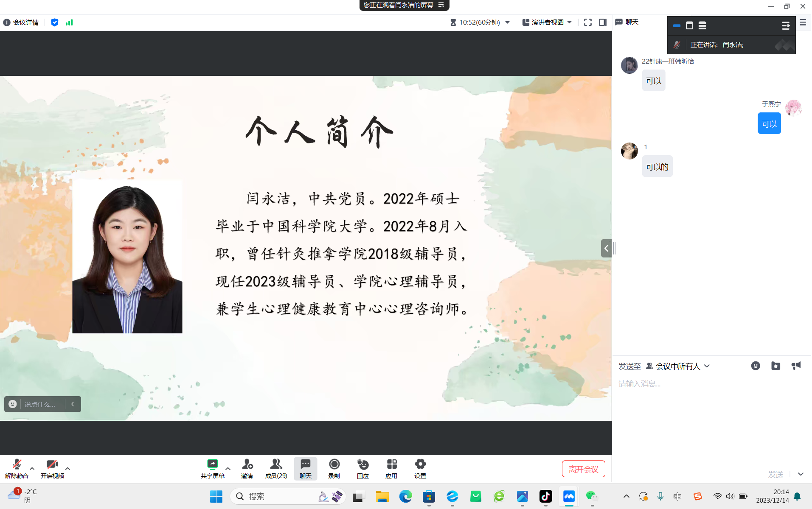The width and height of the screenshot is (812, 509).
Task: Click the red 离开会议 button
Action: point(583,469)
